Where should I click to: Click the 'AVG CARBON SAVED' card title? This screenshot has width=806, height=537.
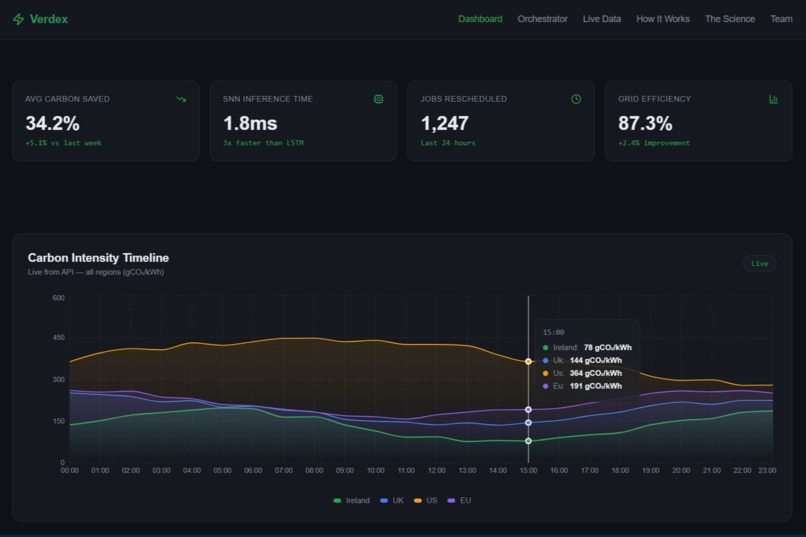[x=67, y=99]
